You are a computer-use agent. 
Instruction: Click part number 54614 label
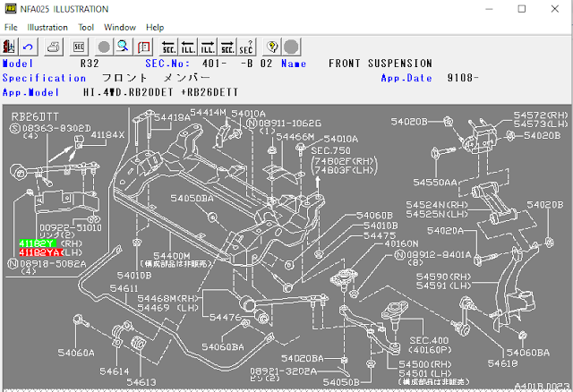115,371
